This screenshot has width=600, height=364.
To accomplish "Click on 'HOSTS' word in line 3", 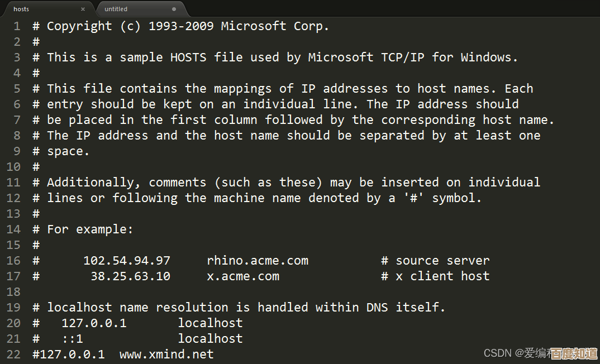I will click(188, 58).
